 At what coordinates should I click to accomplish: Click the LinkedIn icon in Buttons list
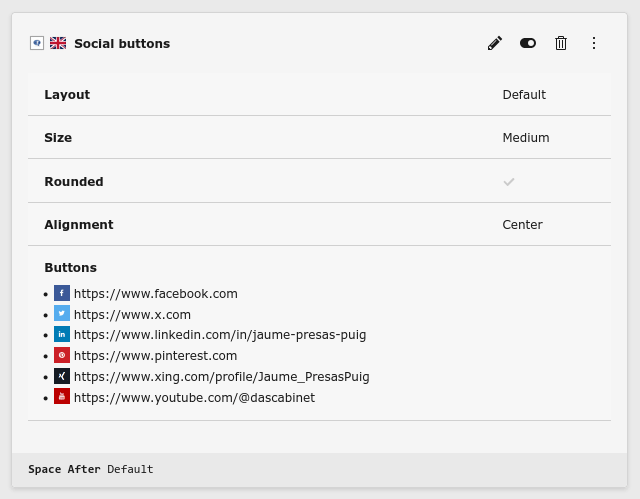tap(62, 335)
